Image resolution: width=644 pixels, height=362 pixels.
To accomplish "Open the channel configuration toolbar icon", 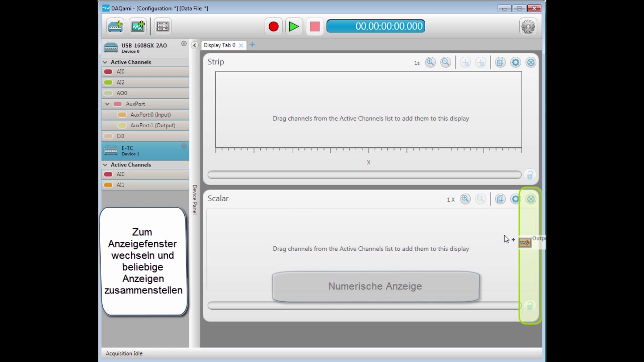I will pyautogui.click(x=163, y=26).
